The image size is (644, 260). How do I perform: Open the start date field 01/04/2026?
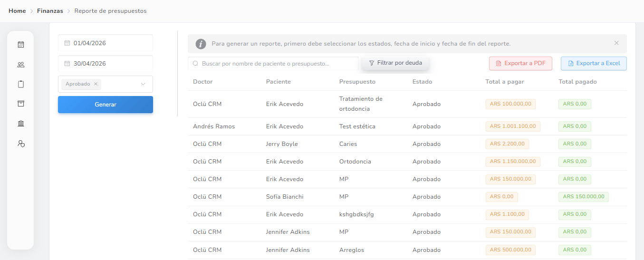106,43
